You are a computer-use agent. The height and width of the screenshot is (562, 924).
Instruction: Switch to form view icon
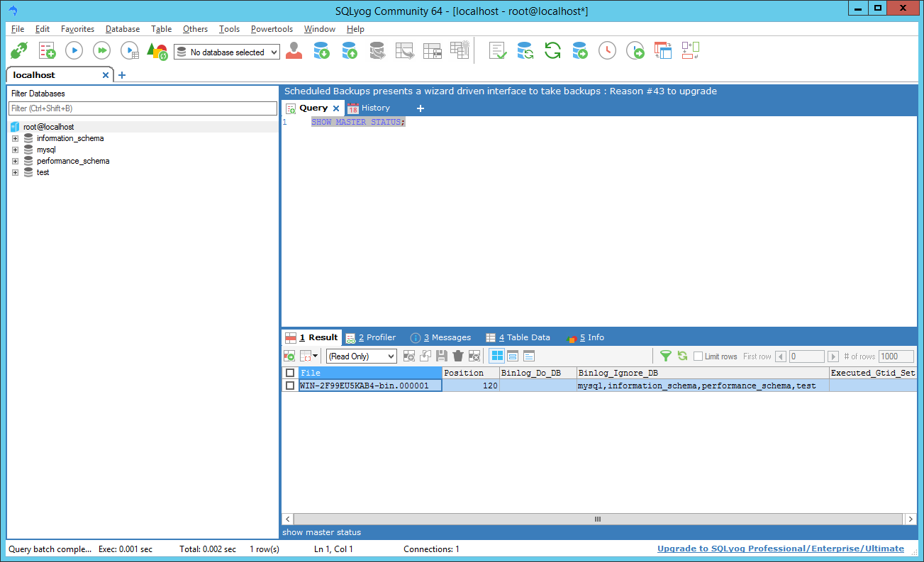pos(513,356)
